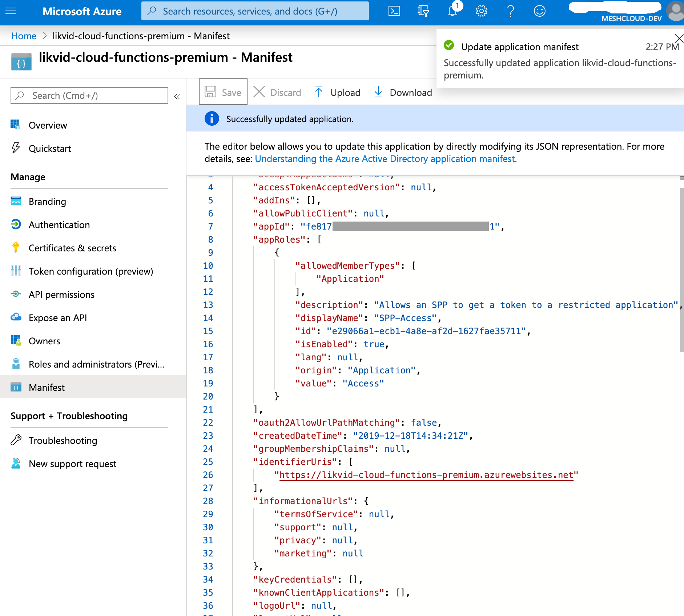Viewport: 684px width, 616px height.
Task: Click the Save button
Action: click(223, 92)
